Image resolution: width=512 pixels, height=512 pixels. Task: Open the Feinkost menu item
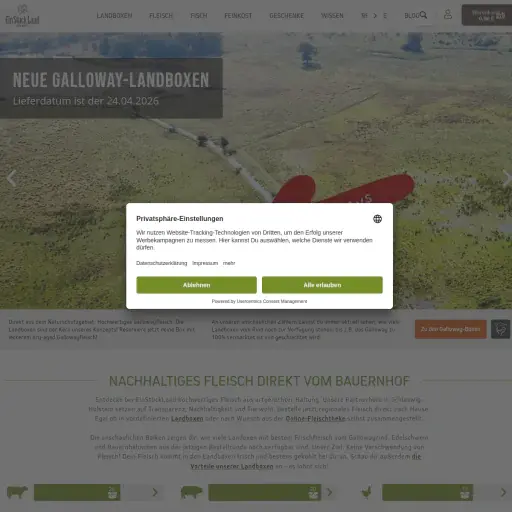238,16
